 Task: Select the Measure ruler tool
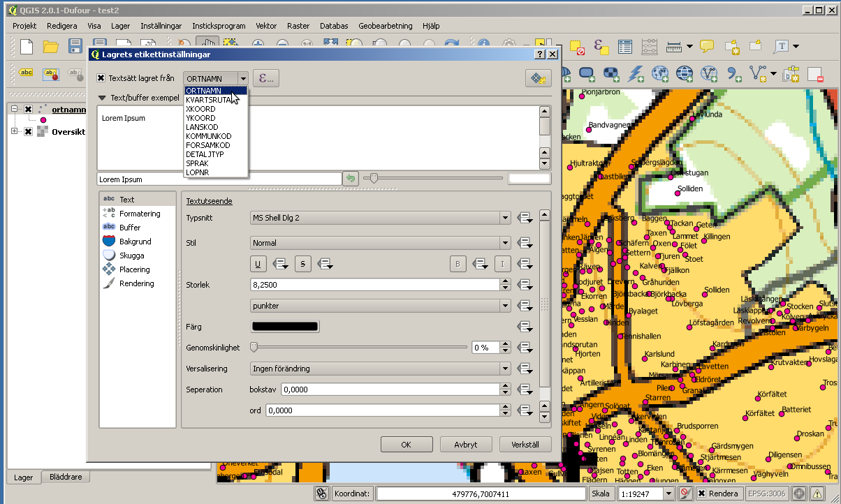coord(674,47)
